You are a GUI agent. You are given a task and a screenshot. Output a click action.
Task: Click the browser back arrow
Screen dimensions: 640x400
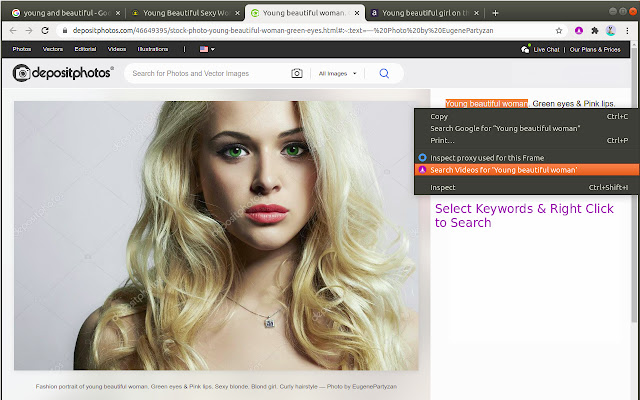pyautogui.click(x=11, y=31)
